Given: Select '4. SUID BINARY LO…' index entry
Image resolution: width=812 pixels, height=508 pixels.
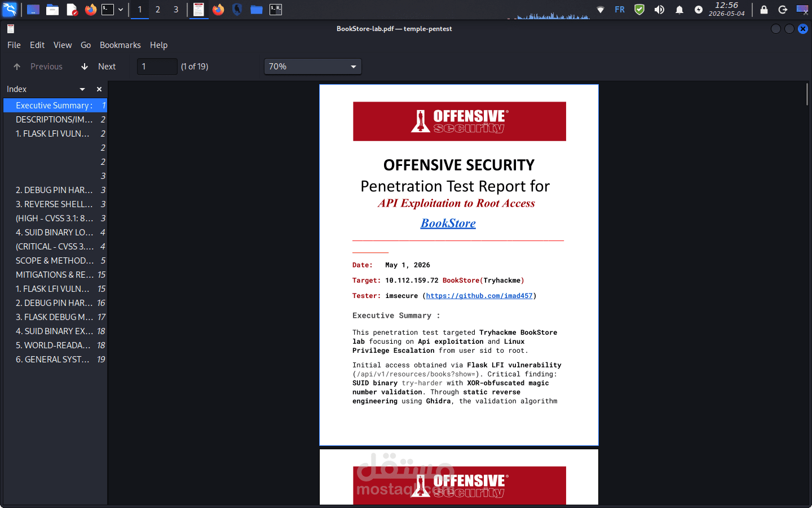Looking at the screenshot, I should tap(55, 233).
